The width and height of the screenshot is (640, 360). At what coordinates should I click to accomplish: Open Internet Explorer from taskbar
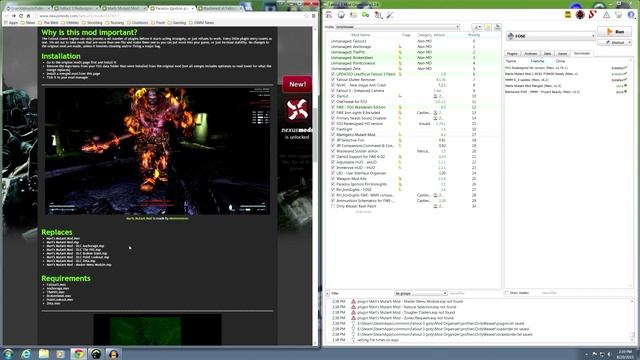pos(26,354)
